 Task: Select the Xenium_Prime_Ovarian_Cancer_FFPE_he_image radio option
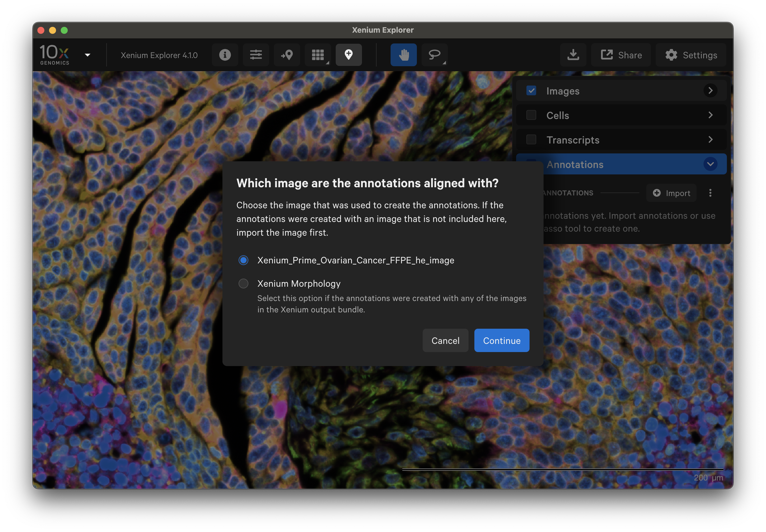coord(243,260)
